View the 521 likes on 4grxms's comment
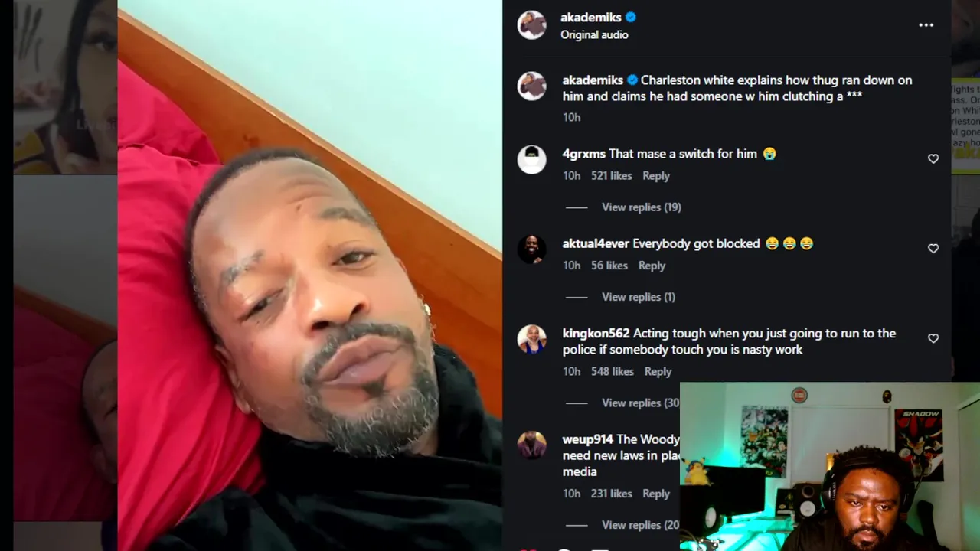The width and height of the screenshot is (980, 551). (611, 176)
